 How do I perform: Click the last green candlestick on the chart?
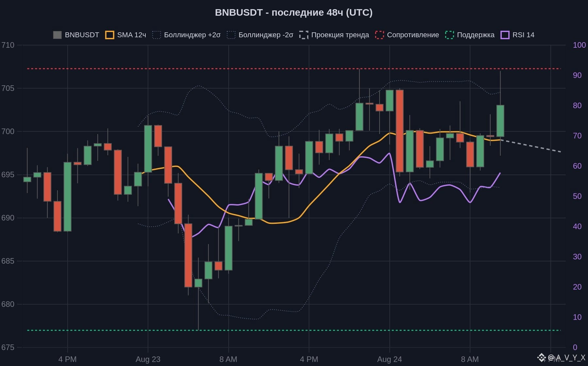tap(500, 121)
